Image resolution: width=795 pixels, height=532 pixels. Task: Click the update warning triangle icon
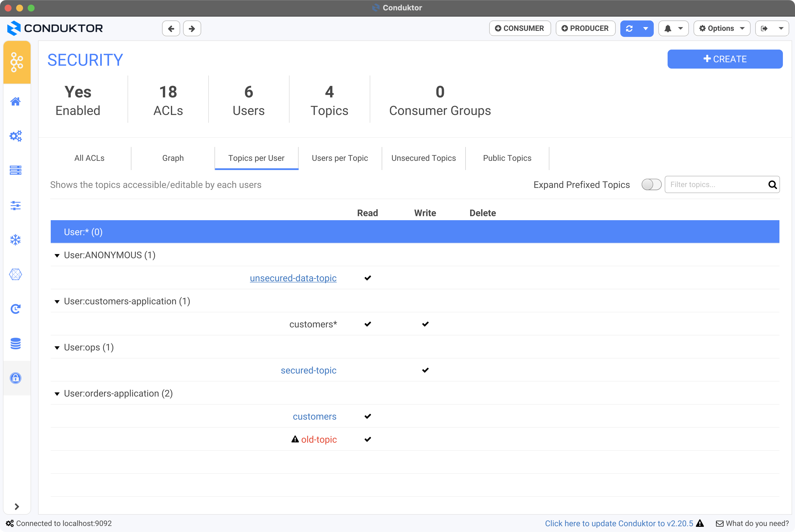700,523
